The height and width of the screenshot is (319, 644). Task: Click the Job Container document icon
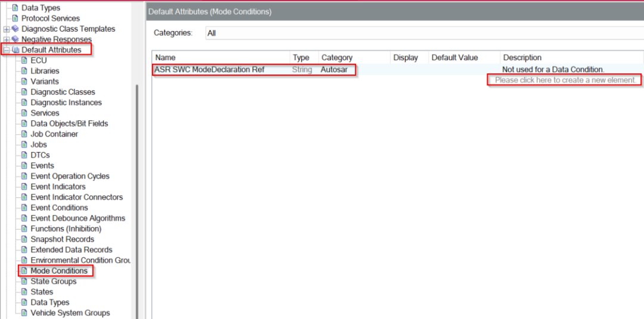pyautogui.click(x=24, y=134)
